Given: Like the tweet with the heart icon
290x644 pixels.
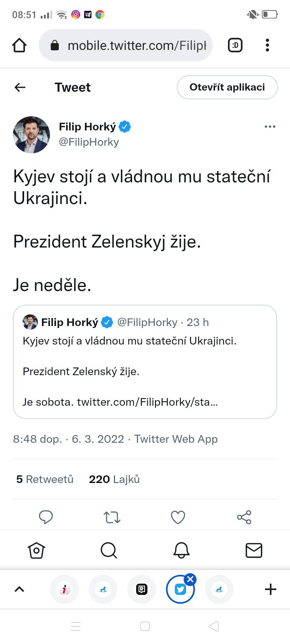Looking at the screenshot, I should [178, 517].
